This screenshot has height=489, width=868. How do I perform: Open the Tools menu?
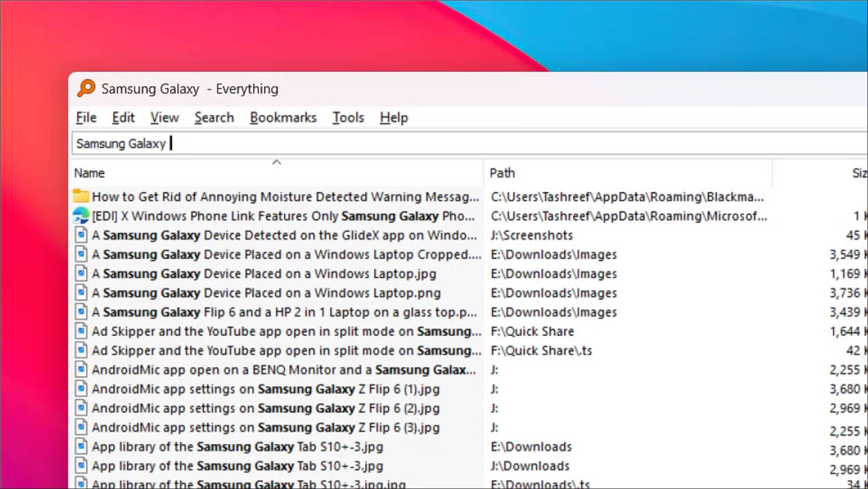coord(348,118)
